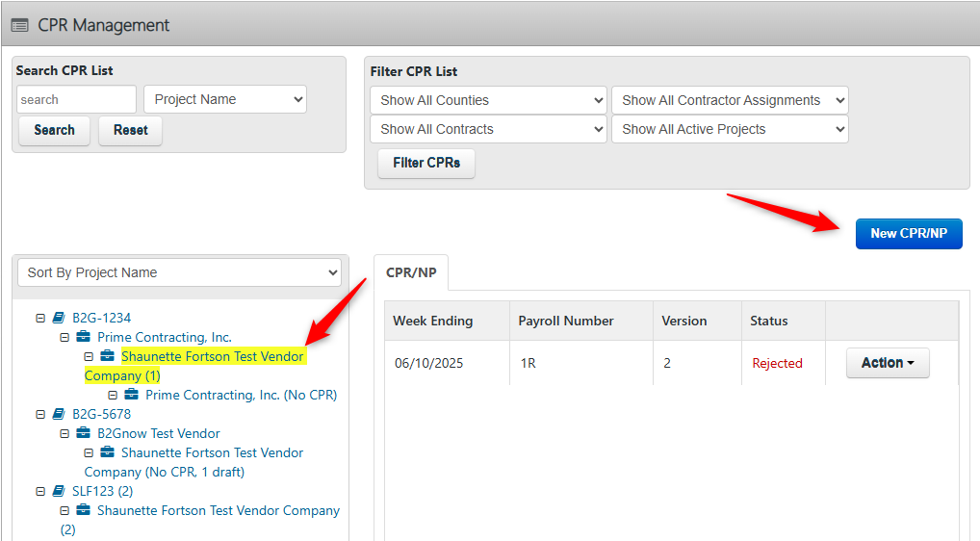Collapse the B2G-5678 project tree node
The width and height of the screenshot is (980, 541).
[40, 414]
